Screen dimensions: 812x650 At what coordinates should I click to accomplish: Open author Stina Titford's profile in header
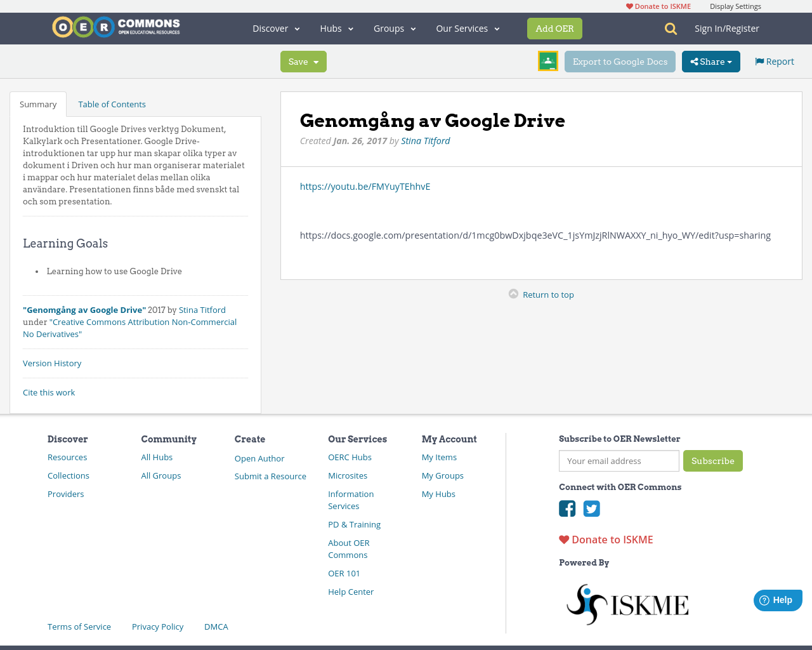coord(425,141)
